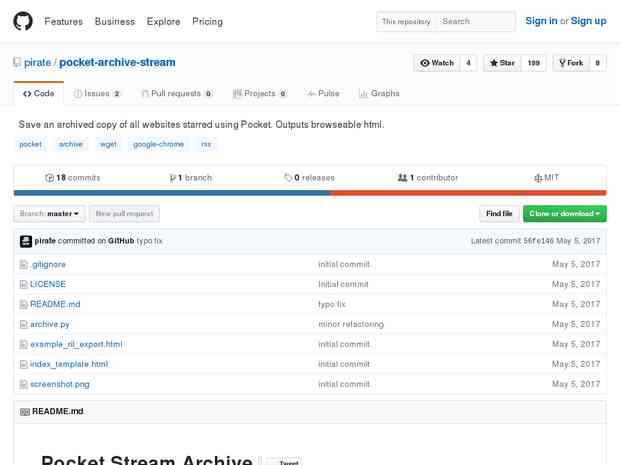Open the index_template.html file
The height and width of the screenshot is (465, 620).
coord(69,364)
